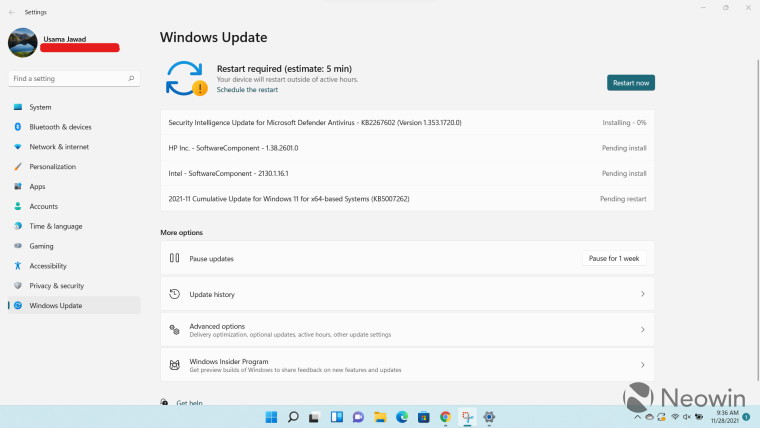Viewport: 760px width, 428px height.
Task: Launch Microsoft Edge from the taskbar
Action: [x=402, y=417]
